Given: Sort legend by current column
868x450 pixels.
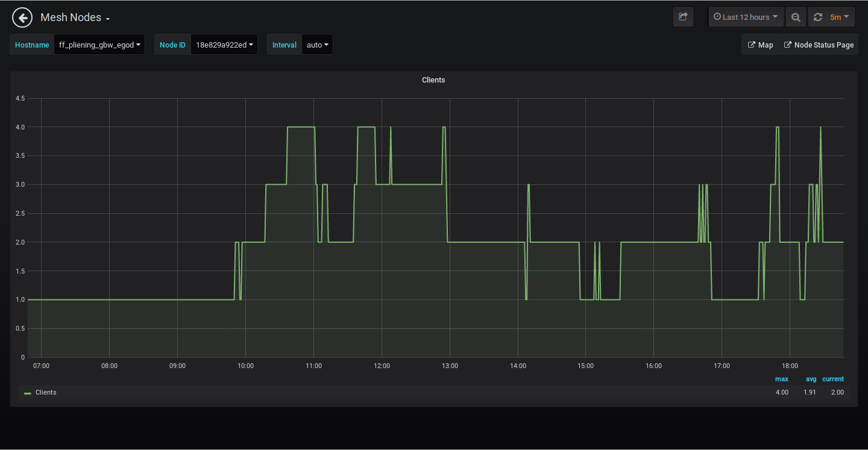Looking at the screenshot, I should tap(832, 379).
